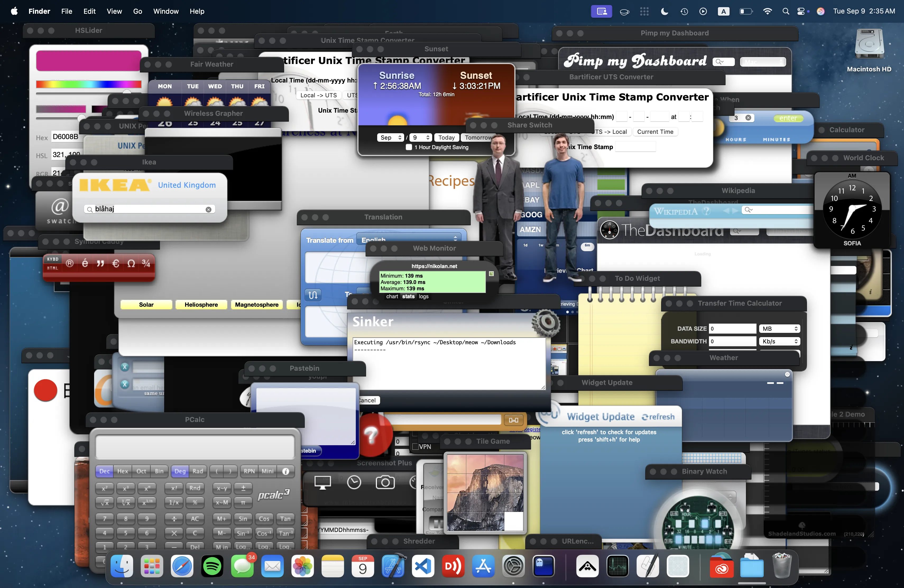Click the Screenshot Plus camera icon
The width and height of the screenshot is (904, 588).
385,483
